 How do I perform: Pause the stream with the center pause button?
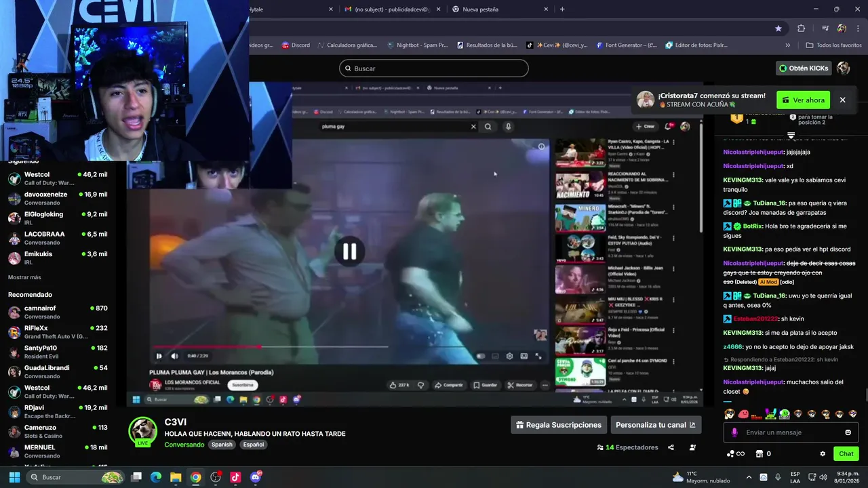(349, 251)
